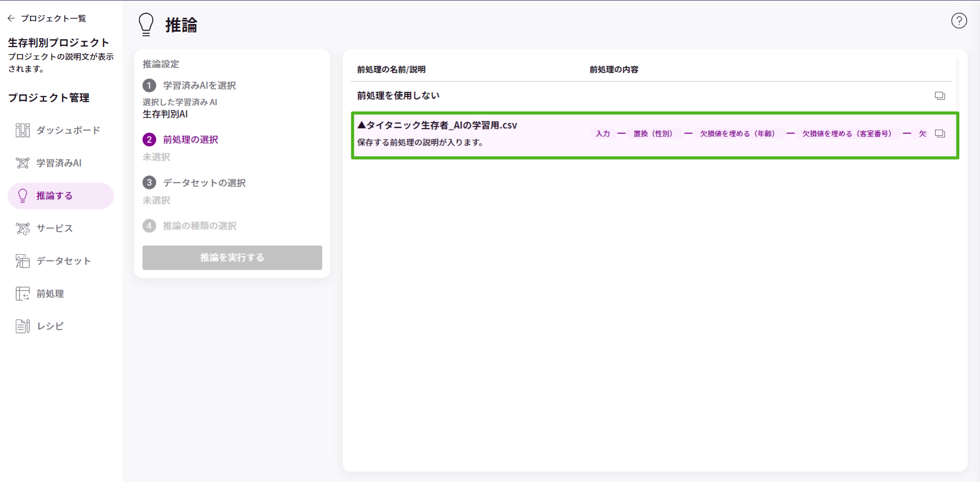Select step 2 前処理の選択
The height and width of the screenshot is (482, 980).
[x=181, y=140]
